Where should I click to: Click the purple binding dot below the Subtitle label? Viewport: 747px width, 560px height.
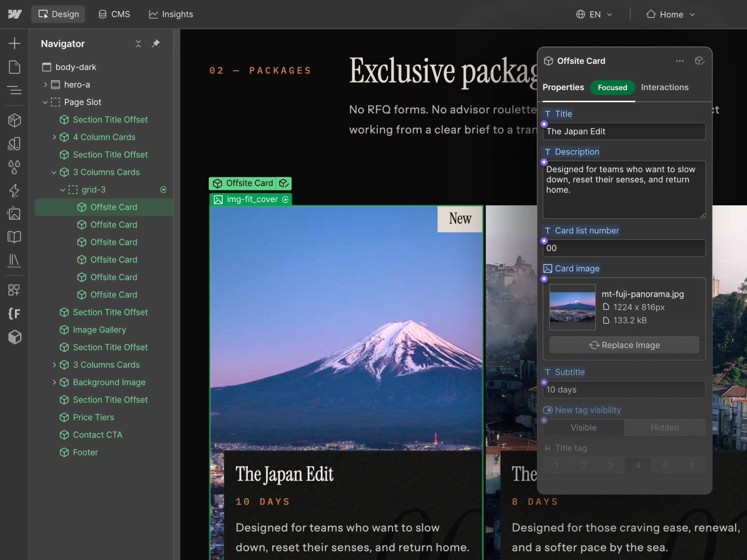544,383
